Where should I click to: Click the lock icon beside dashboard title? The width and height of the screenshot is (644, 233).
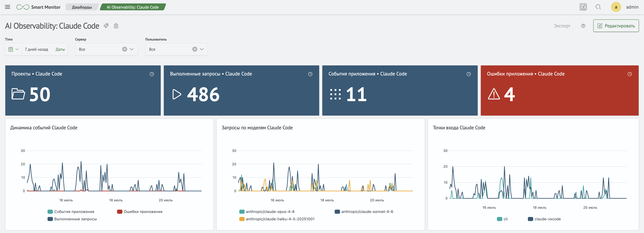(116, 26)
